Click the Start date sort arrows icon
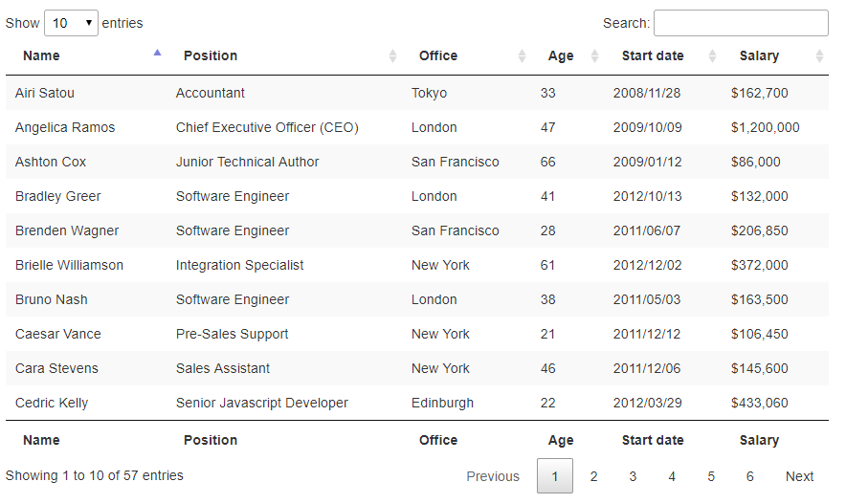The image size is (846, 504). click(x=712, y=56)
